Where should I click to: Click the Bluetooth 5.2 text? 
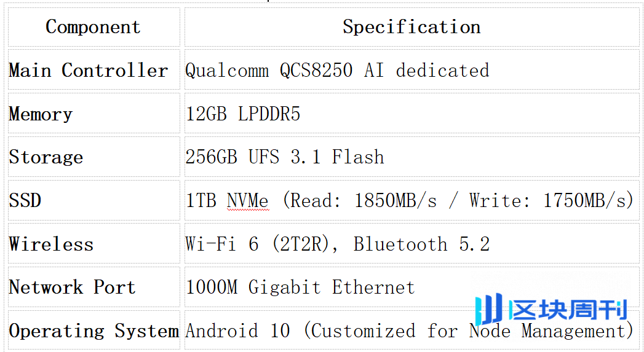click(x=422, y=244)
